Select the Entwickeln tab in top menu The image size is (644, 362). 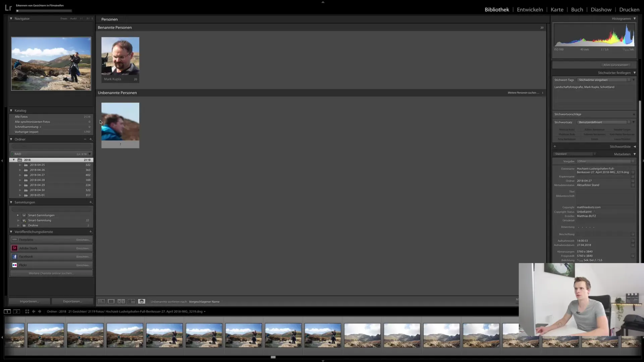(529, 9)
